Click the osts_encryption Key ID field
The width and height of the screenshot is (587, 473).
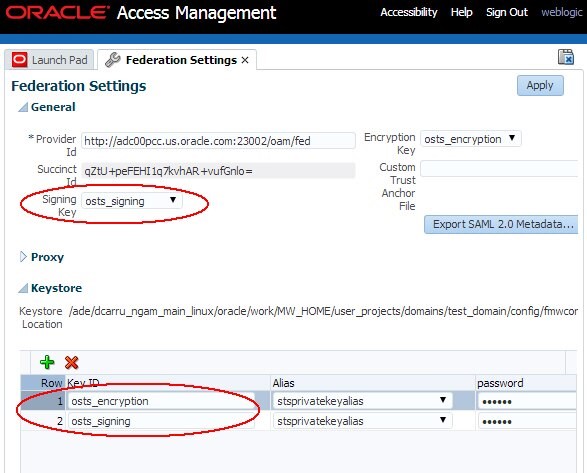click(161, 401)
